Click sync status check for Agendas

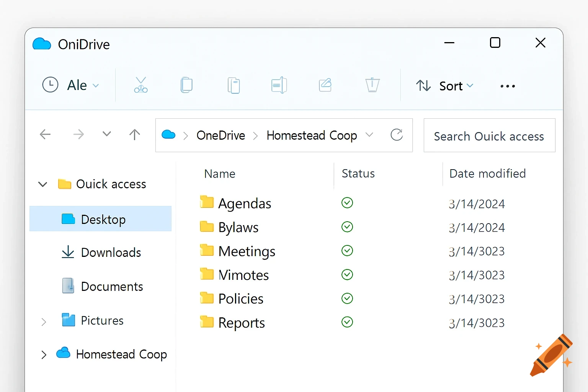coord(347,203)
